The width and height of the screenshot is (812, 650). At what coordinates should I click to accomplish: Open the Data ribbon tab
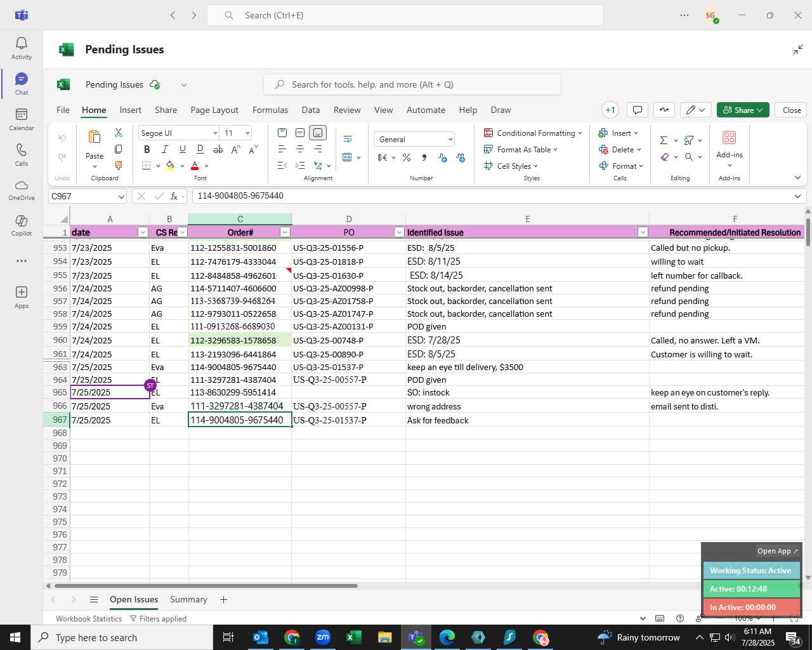tap(311, 110)
